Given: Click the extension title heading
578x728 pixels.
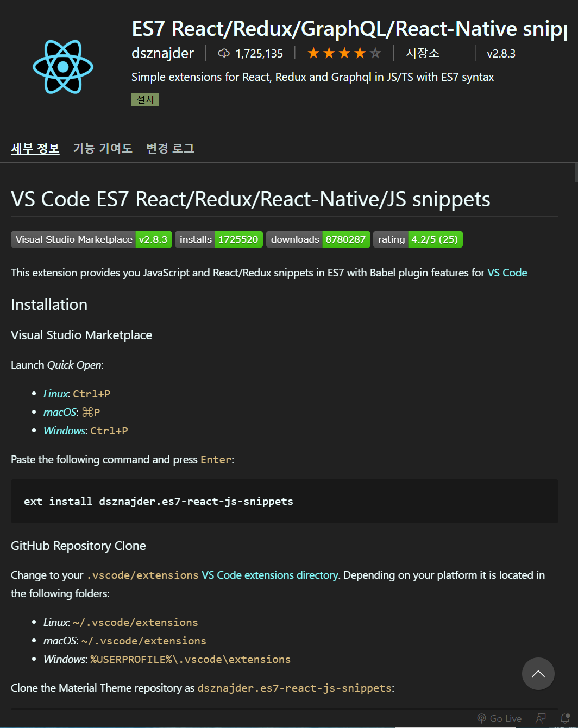Looking at the screenshot, I should (x=349, y=28).
